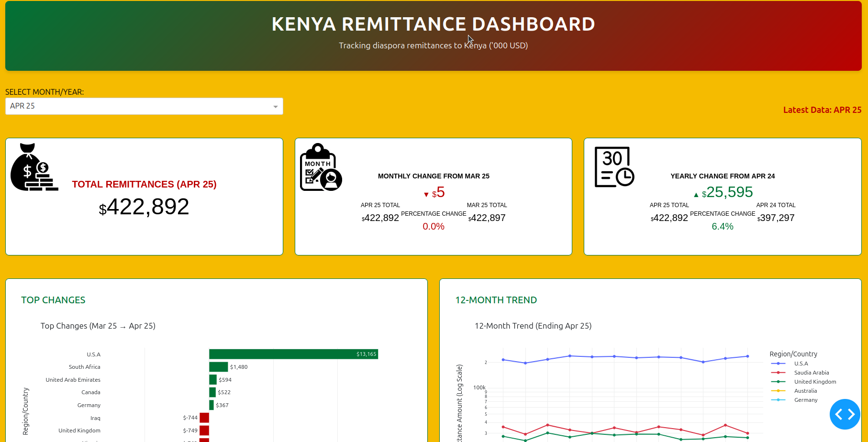Click the Canada green bar
868x442 pixels.
coord(212,392)
